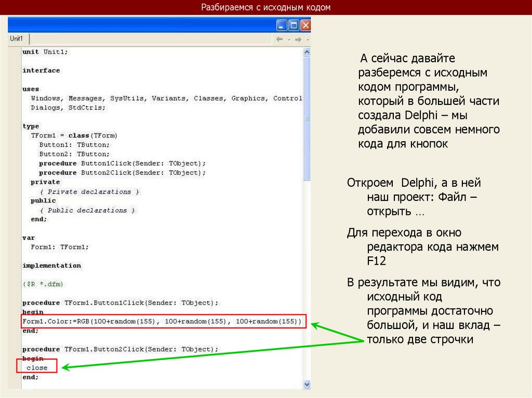Click the vertical scrollbar thumb
This screenshot has width=532, height=398.
(307, 119)
